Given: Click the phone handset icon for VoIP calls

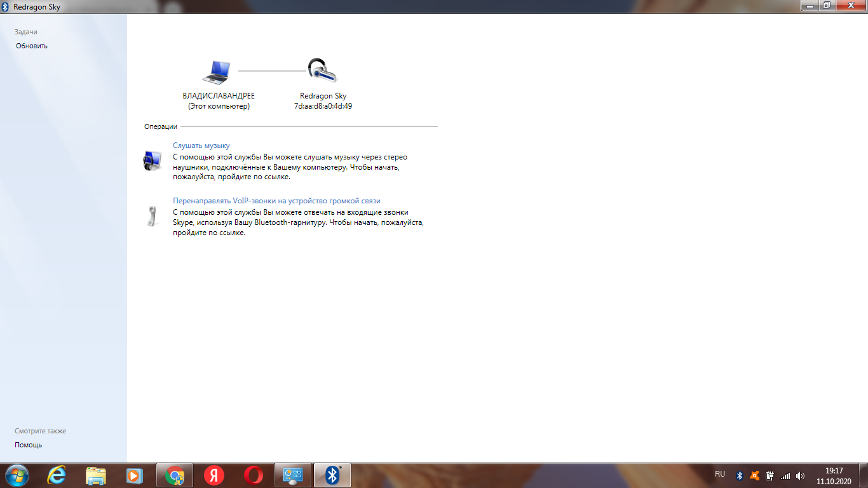Looking at the screenshot, I should [152, 217].
